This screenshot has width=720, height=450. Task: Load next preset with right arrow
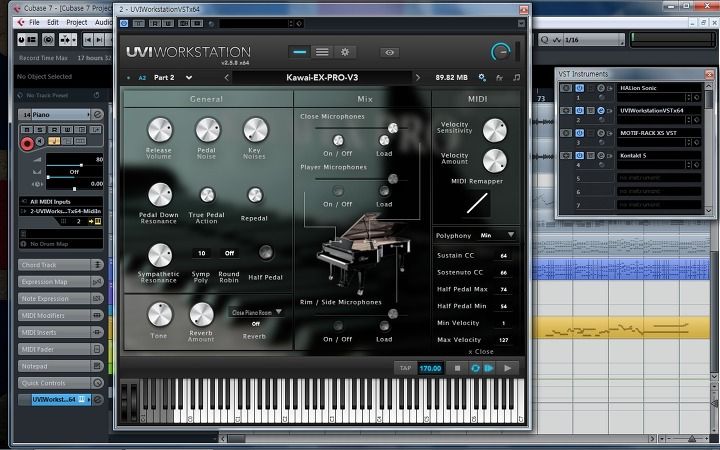pos(417,78)
